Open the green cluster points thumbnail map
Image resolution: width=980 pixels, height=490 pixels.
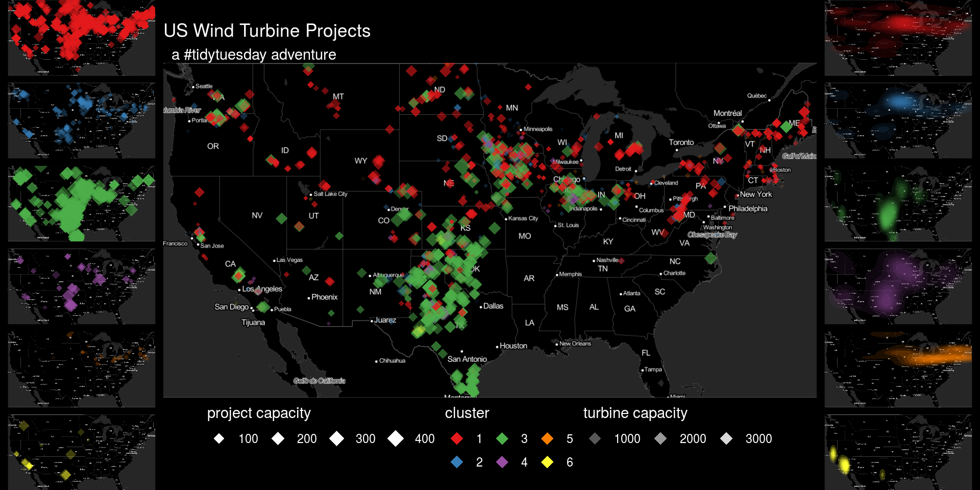click(82, 204)
